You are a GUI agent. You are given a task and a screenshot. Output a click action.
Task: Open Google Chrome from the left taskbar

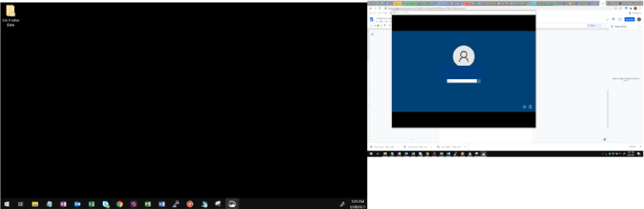[120, 204]
